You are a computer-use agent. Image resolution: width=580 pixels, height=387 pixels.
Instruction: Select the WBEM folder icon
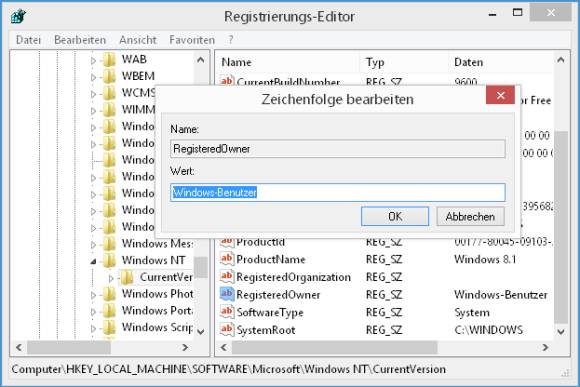[109, 76]
